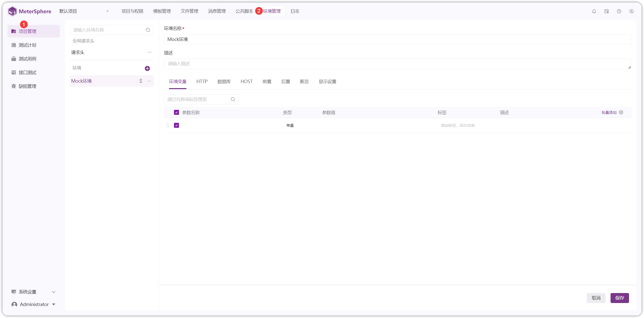The image size is (644, 318).
Task: Click the search icon in variable search box
Action: pos(233,99)
